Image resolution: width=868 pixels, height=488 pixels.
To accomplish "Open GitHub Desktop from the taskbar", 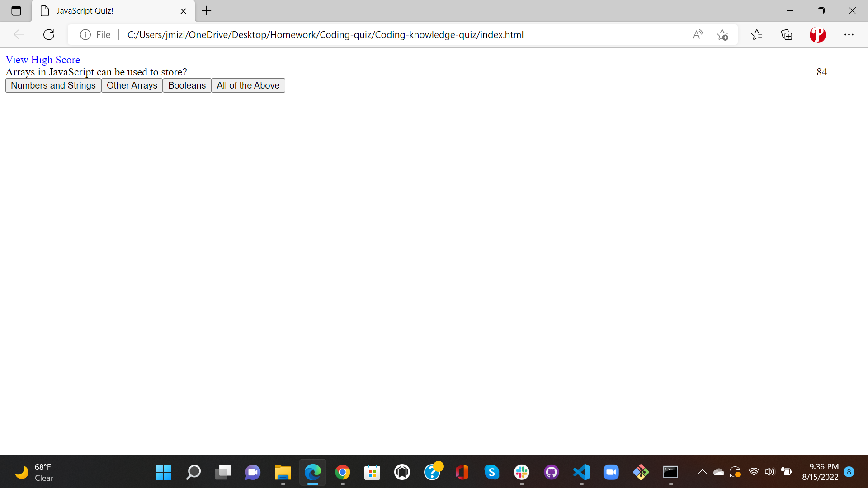I will (x=552, y=472).
